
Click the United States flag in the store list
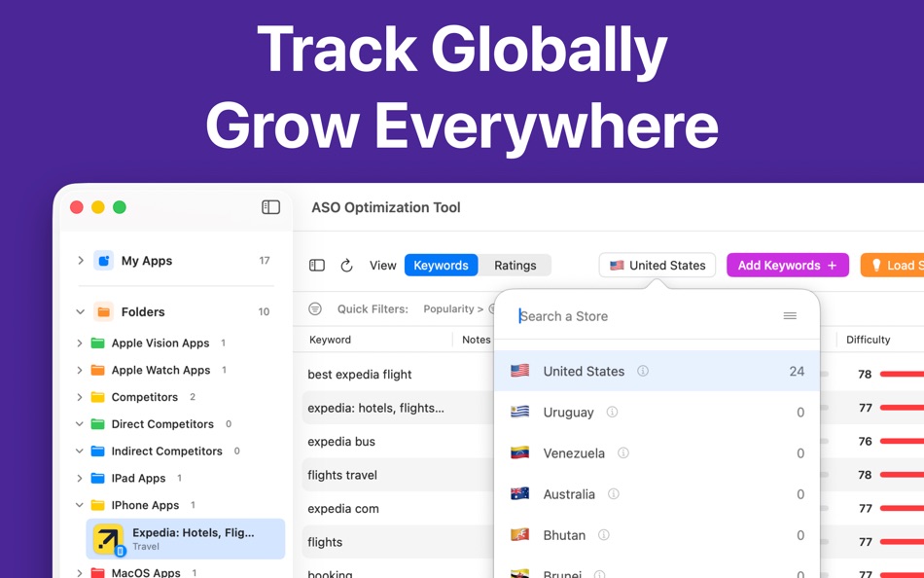(x=520, y=371)
